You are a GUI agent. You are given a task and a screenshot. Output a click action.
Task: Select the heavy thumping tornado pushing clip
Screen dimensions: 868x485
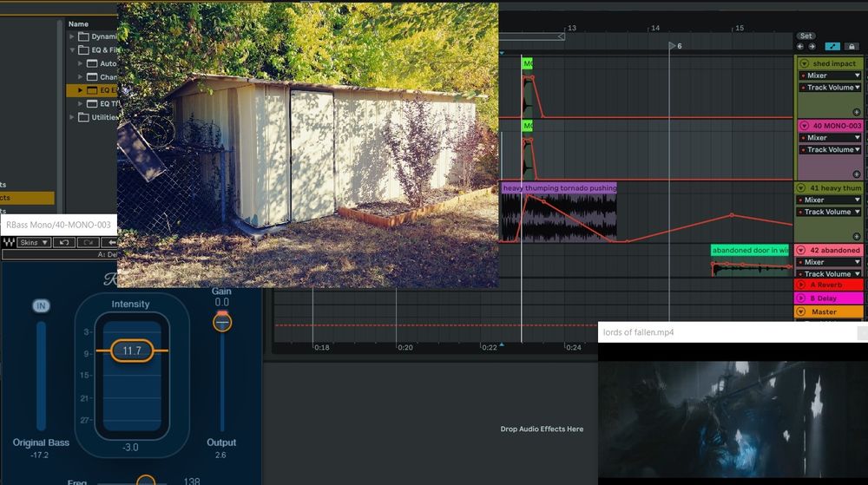[559, 188]
